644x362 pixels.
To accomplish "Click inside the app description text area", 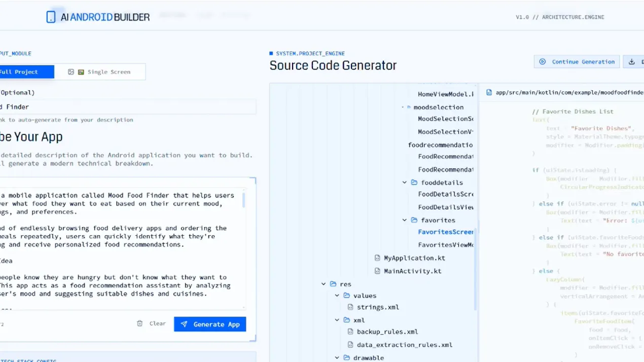I will 122,248.
